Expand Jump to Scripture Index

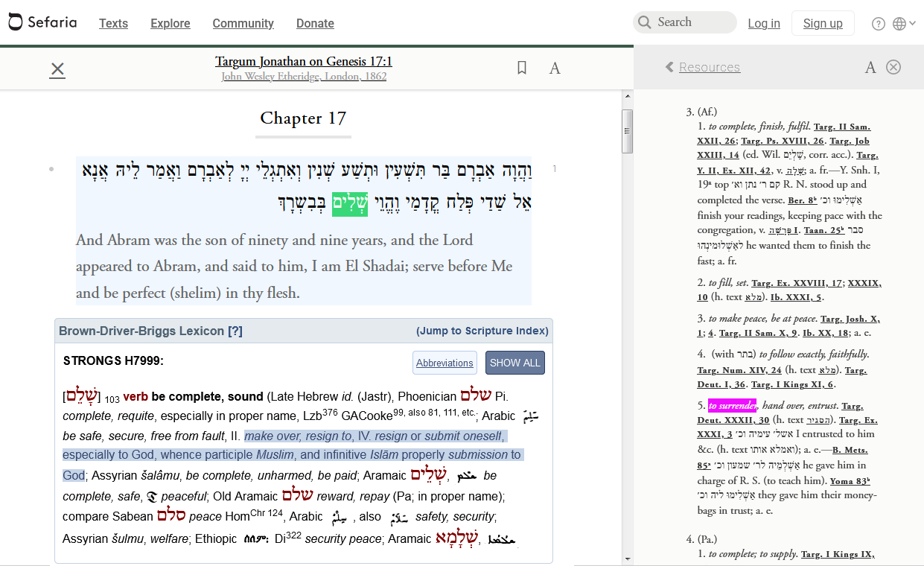tap(482, 331)
